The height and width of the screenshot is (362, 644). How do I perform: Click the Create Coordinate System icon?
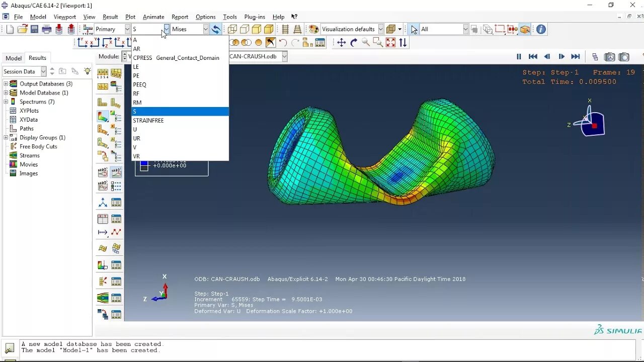click(103, 202)
